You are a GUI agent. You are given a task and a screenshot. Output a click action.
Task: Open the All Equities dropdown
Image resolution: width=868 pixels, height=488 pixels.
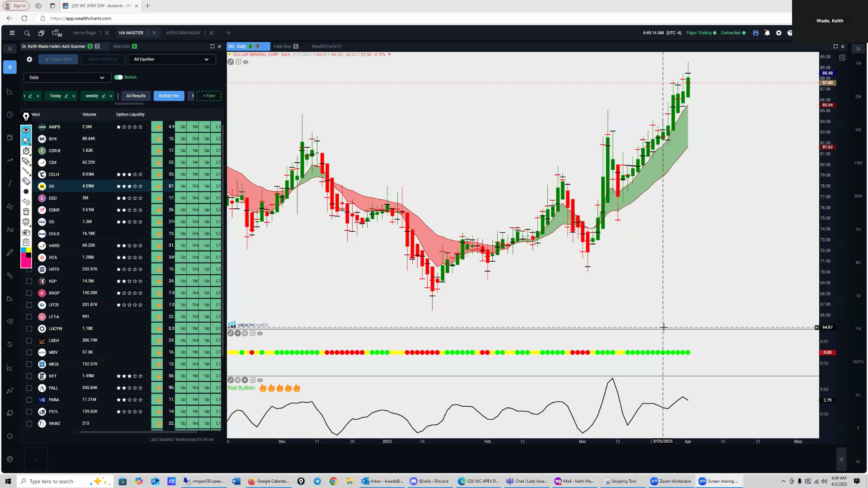pos(172,59)
